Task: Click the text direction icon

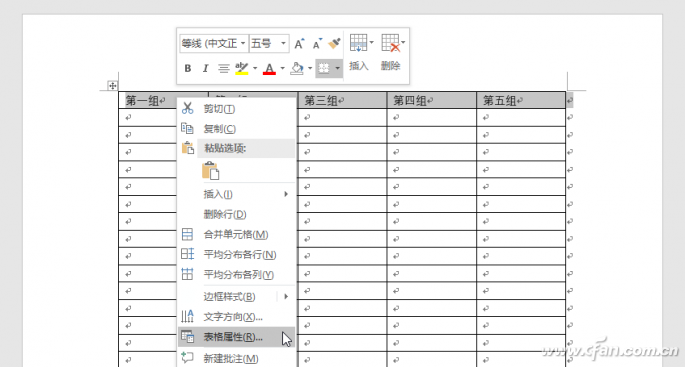Action: coord(187,316)
